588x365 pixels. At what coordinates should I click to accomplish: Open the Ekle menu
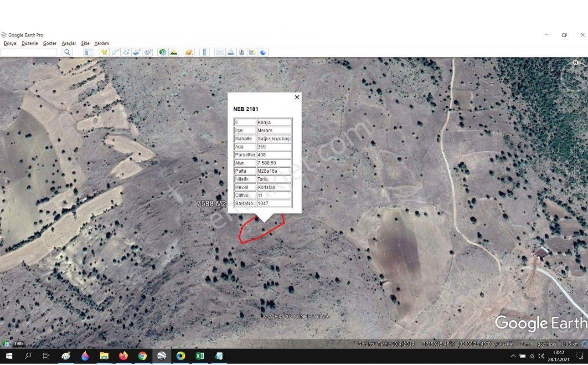[85, 43]
